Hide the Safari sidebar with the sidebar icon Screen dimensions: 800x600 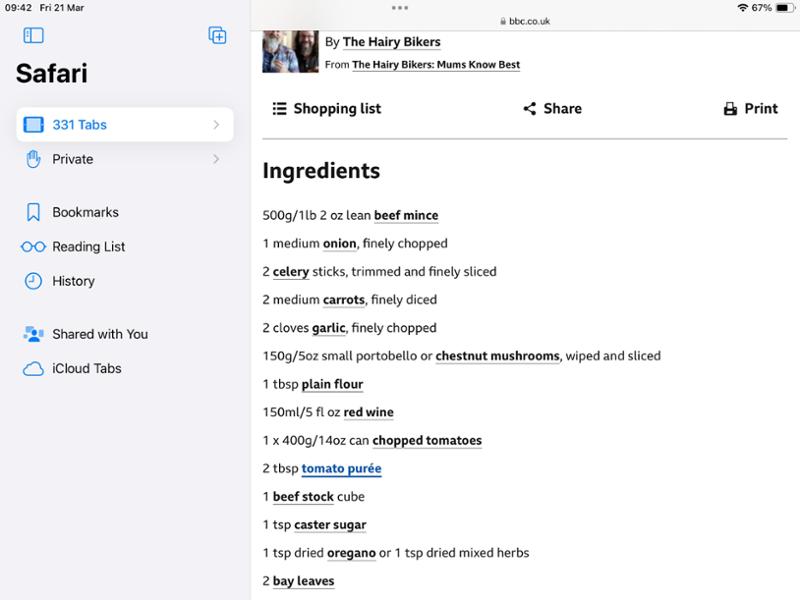click(x=34, y=35)
